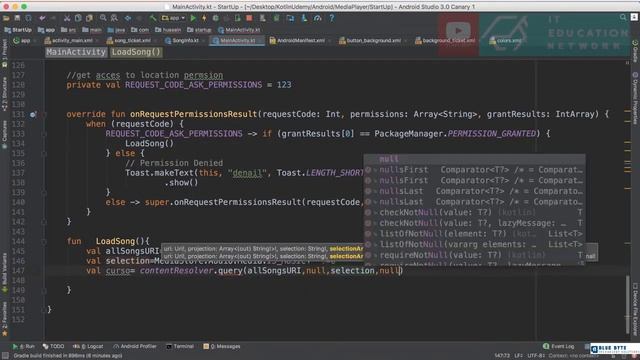The width and height of the screenshot is (640, 360).
Task: Open the Logcat tool window
Action: pos(88,346)
